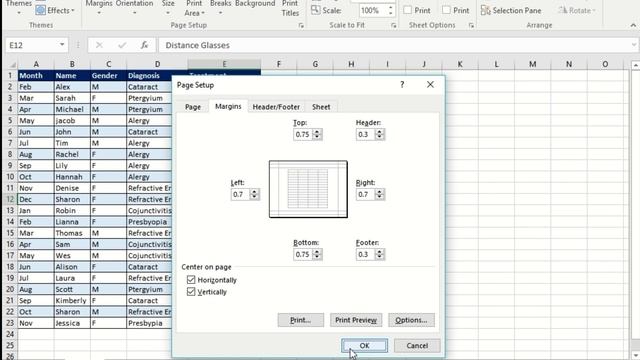
Task: Cancel the Page Setup dialog
Action: click(417, 345)
